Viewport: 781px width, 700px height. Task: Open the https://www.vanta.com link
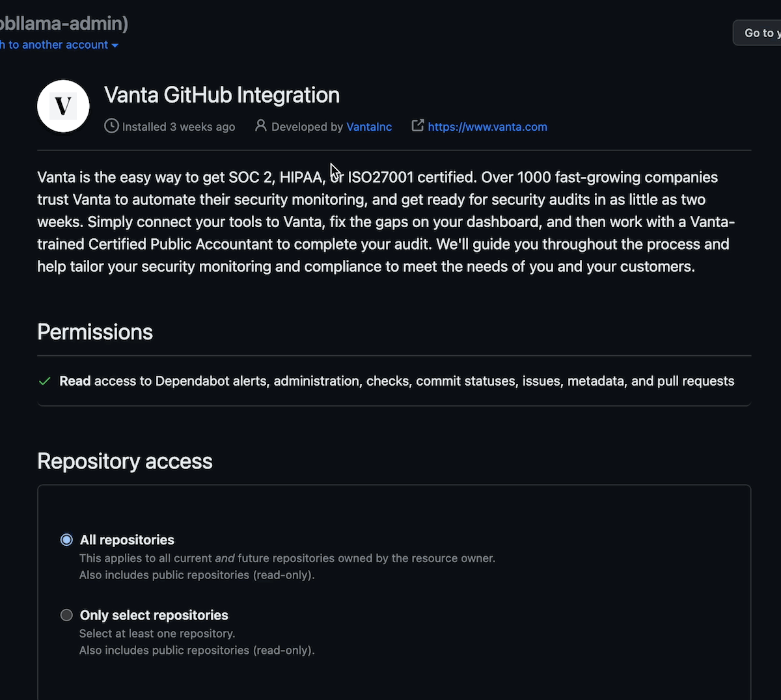point(487,127)
